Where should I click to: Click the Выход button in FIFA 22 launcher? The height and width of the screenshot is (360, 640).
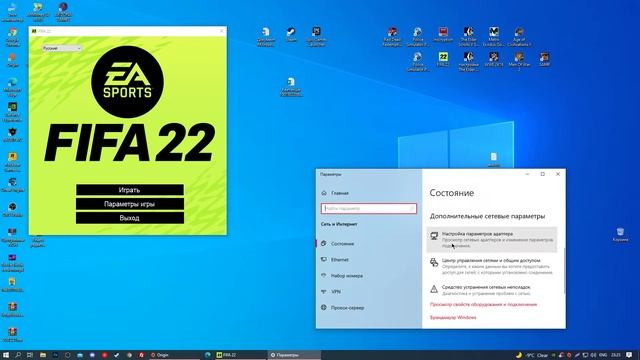129,218
